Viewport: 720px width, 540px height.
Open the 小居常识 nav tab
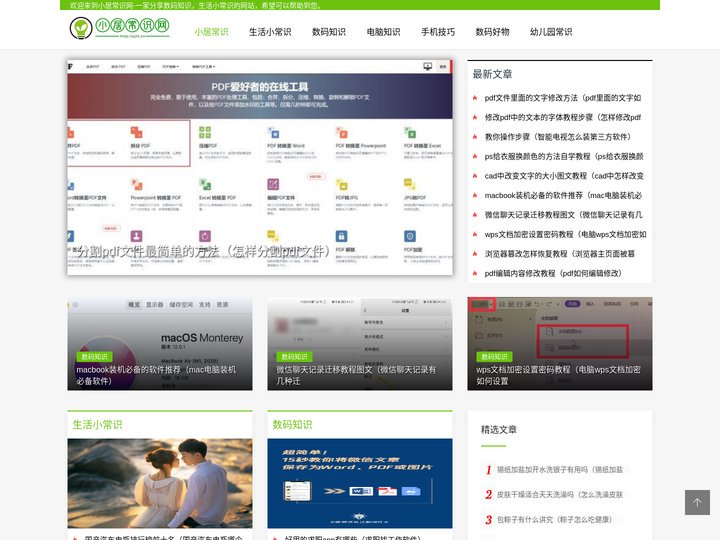(211, 32)
